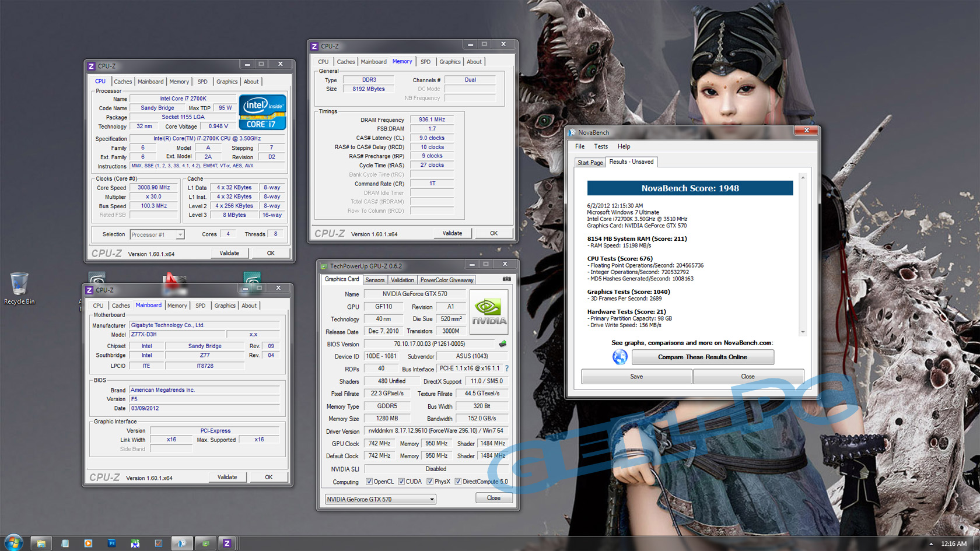Click the NovaBench results scrollbar down arrow
The width and height of the screenshot is (980, 551).
[803, 332]
